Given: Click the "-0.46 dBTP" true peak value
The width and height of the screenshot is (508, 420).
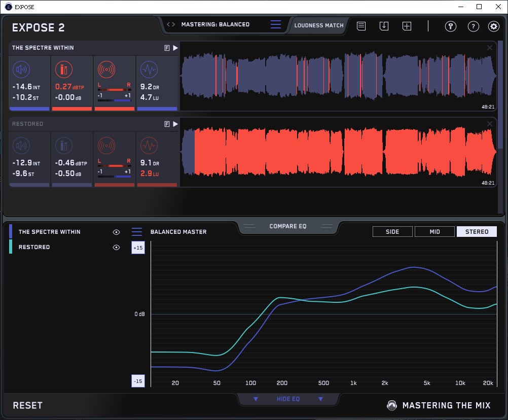Looking at the screenshot, I should (x=71, y=163).
